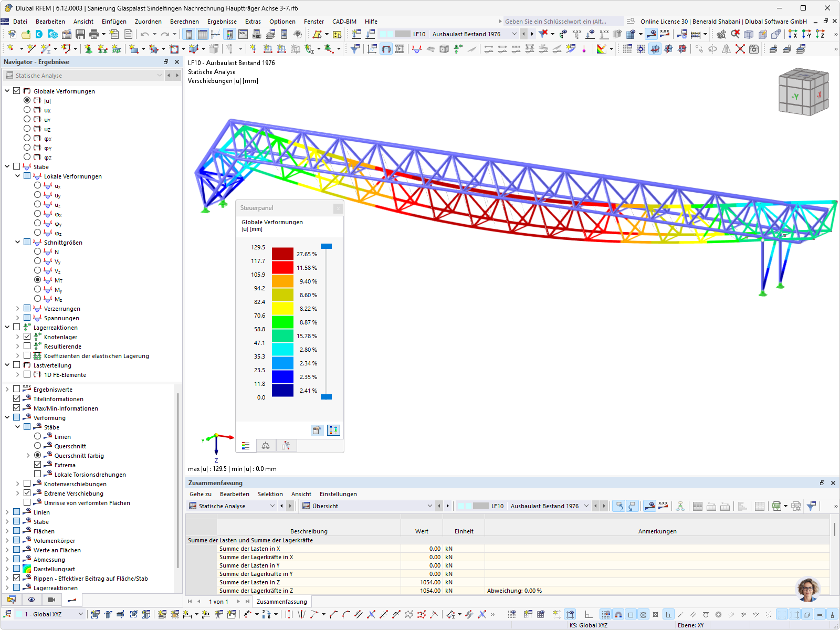Open the Ausbaulast Bestand 1976 load case dropdown
The image size is (840, 630).
point(513,34)
